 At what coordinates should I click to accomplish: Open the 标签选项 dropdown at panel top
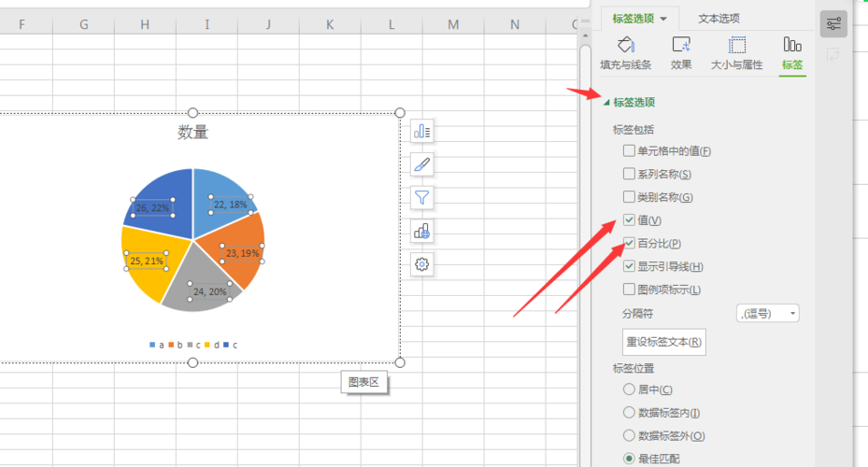(x=640, y=18)
